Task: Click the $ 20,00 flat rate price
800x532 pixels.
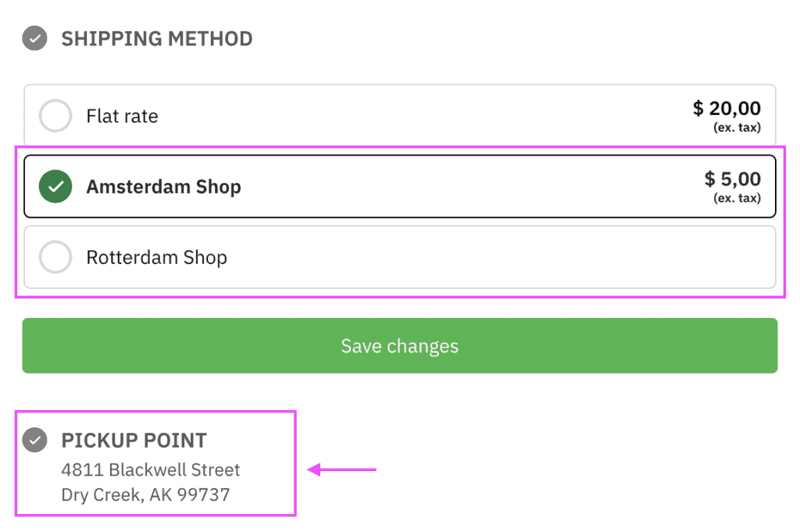Action: [x=728, y=109]
